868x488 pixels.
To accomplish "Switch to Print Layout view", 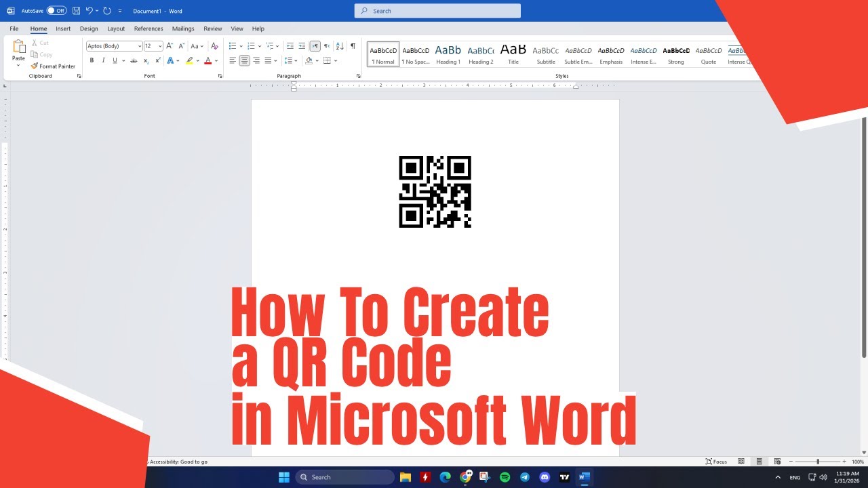I will (x=759, y=462).
